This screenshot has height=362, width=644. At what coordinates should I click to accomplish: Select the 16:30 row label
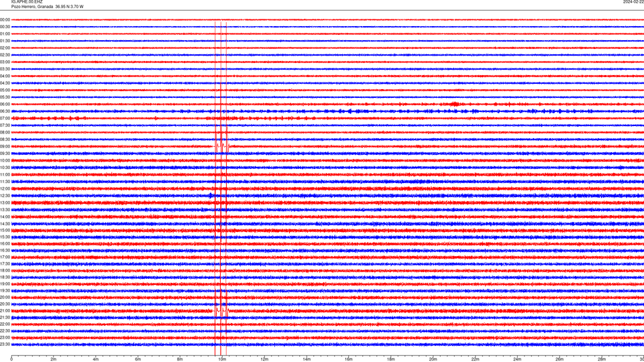click(x=5, y=250)
